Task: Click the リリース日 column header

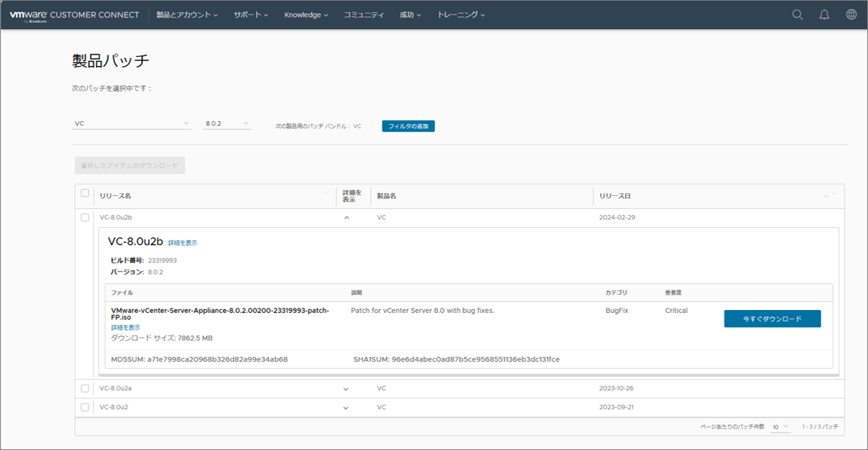Action: pos(615,196)
